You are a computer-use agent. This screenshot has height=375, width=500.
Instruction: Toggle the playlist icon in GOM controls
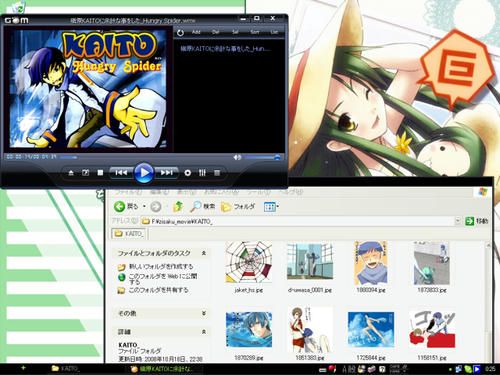tap(217, 173)
